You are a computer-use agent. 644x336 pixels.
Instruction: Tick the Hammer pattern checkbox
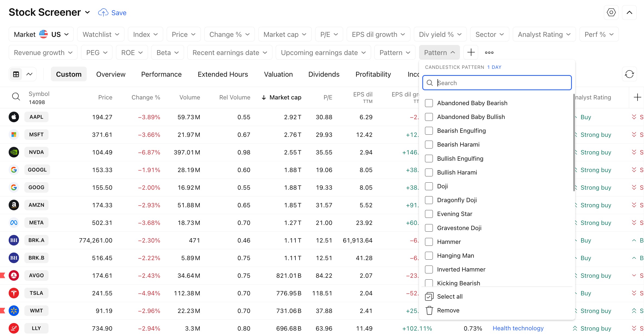429,242
